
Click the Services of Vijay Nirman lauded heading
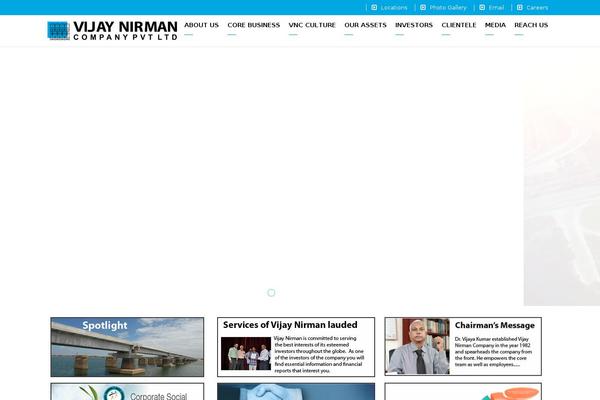coord(290,325)
